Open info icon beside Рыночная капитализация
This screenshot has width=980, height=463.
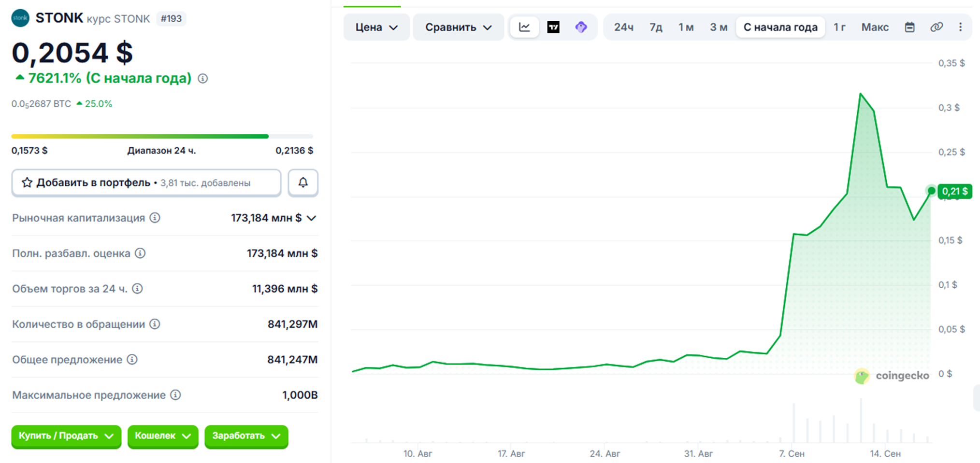(x=155, y=218)
